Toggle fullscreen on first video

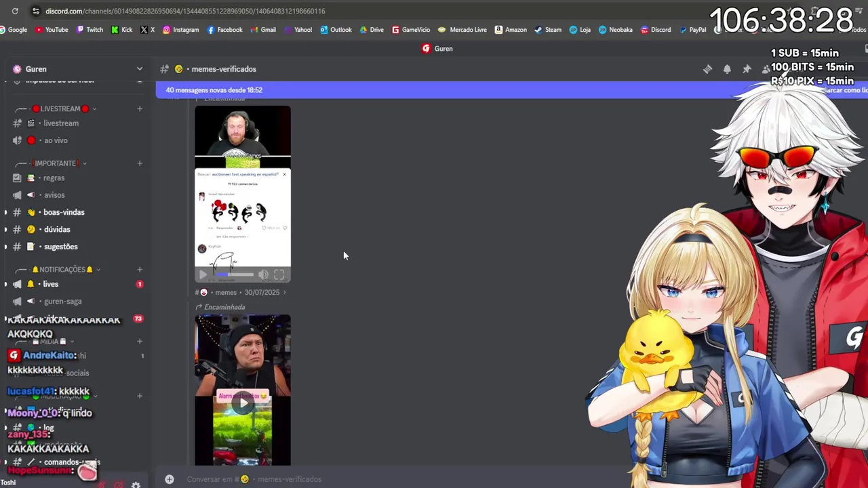(x=279, y=274)
